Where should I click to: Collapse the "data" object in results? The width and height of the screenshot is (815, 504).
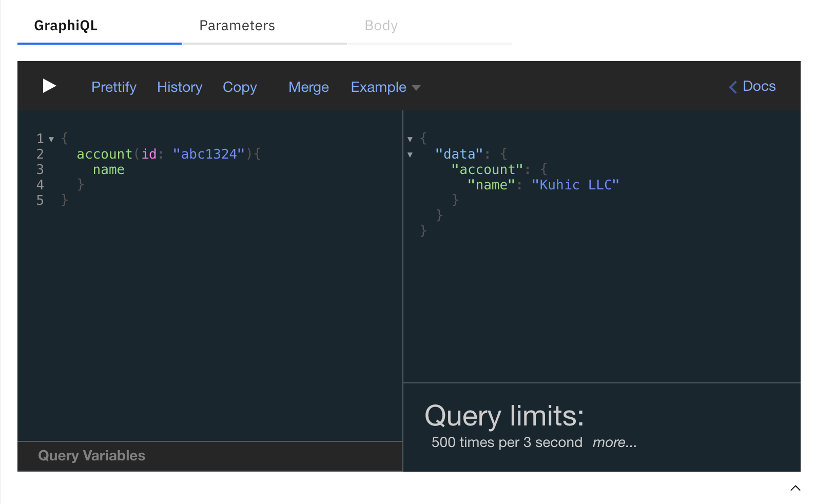410,154
